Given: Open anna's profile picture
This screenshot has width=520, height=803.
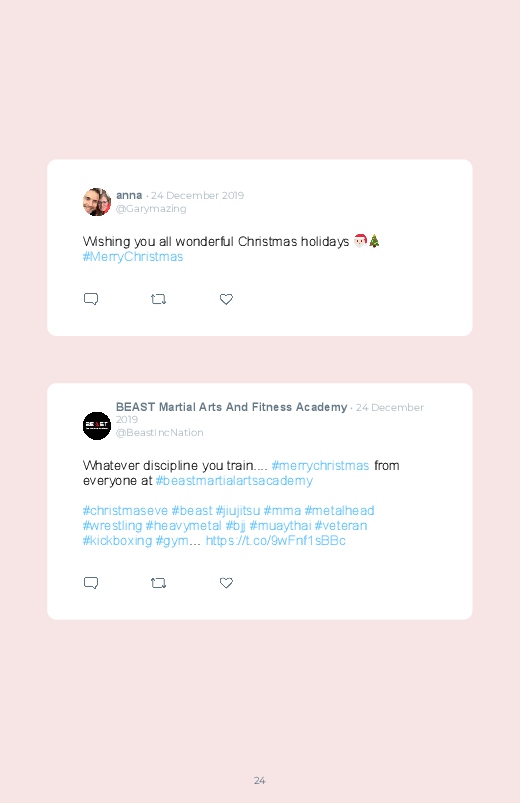Looking at the screenshot, I should tap(97, 202).
